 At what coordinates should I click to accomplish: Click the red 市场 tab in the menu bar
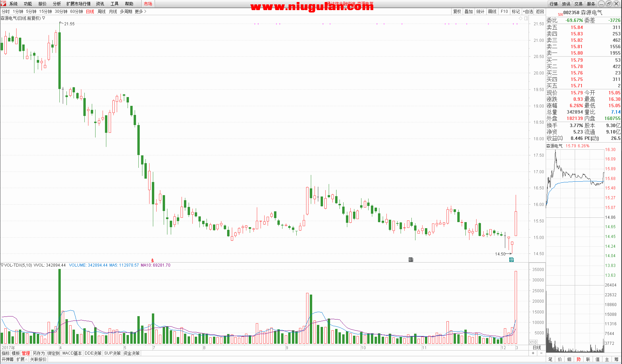click(x=148, y=4)
